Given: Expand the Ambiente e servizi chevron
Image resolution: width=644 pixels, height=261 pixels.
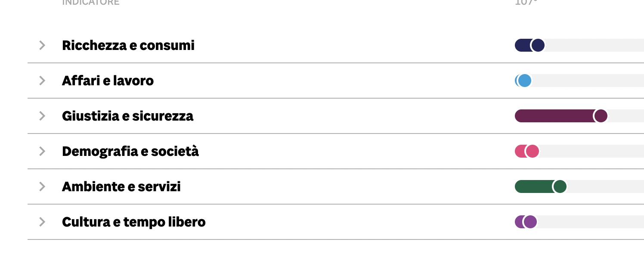Looking at the screenshot, I should coord(42,186).
